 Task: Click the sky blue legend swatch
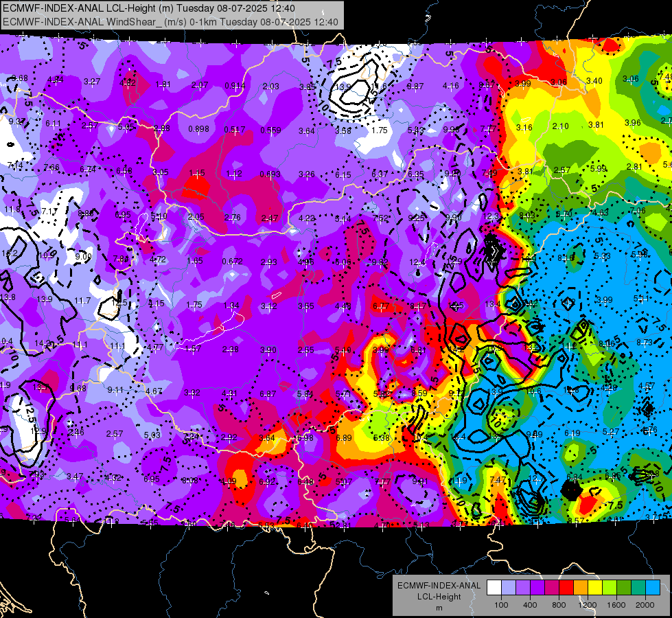click(x=653, y=588)
